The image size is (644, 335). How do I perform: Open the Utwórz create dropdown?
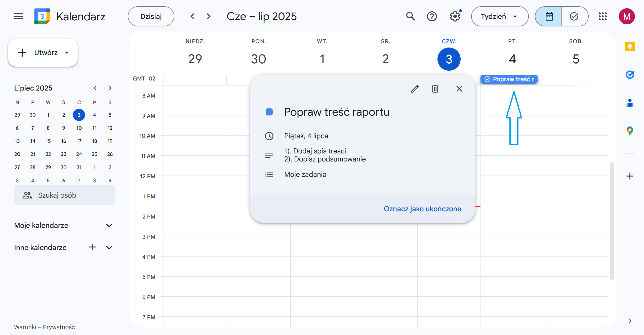click(67, 53)
